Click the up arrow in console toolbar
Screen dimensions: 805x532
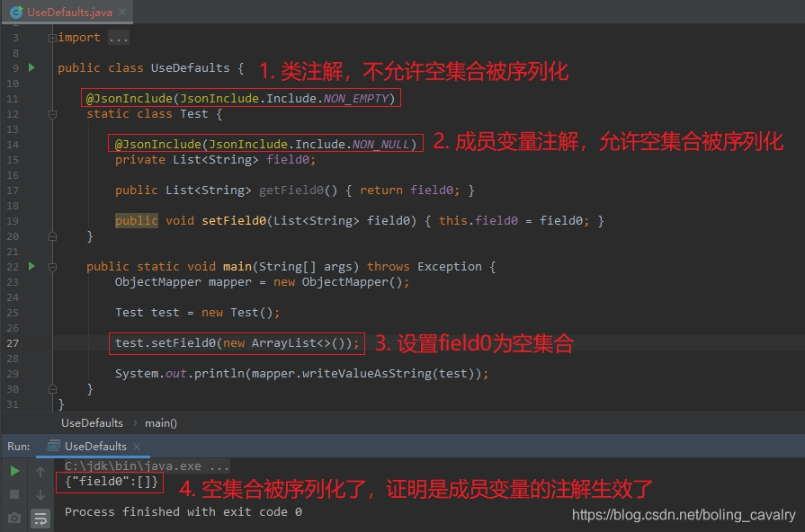(x=40, y=469)
